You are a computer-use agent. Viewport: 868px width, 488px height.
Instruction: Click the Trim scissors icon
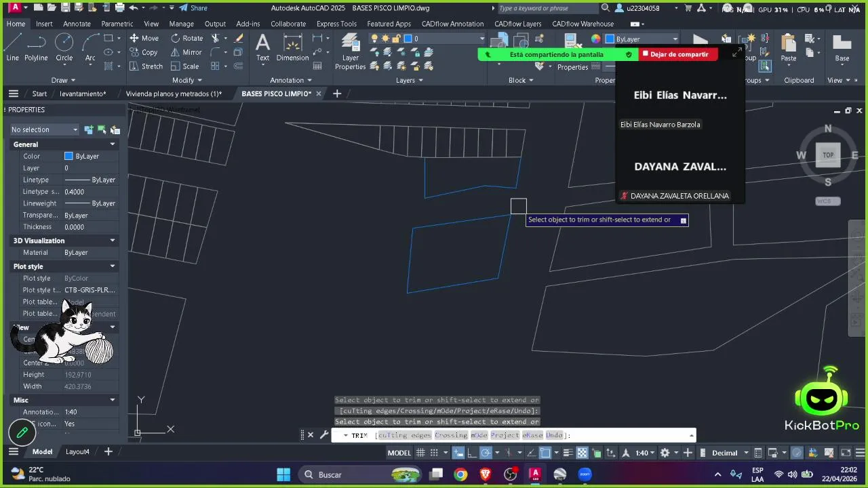tap(216, 38)
